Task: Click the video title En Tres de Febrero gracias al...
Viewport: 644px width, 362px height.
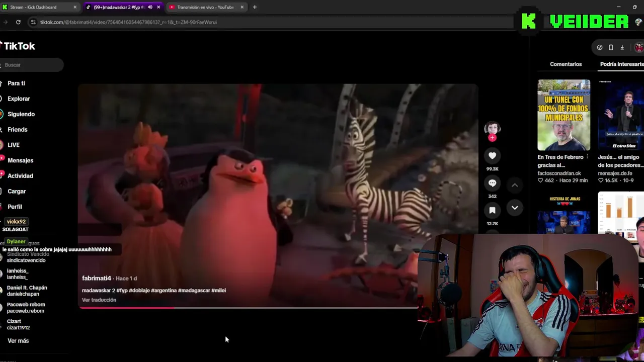Action: (x=560, y=161)
